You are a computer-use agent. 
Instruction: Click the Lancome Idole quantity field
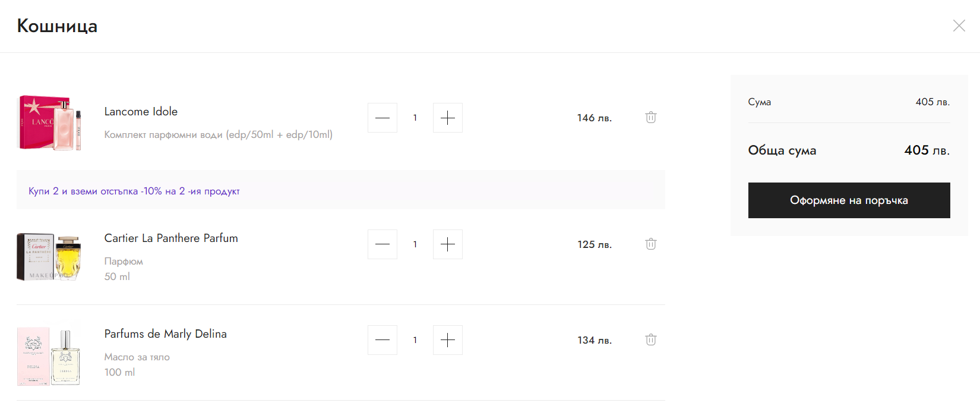pyautogui.click(x=415, y=118)
